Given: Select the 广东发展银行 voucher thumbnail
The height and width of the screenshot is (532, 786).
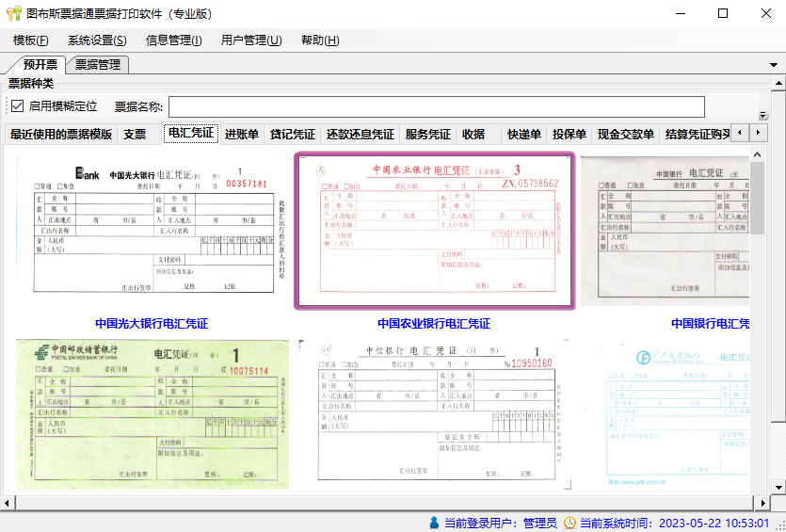Looking at the screenshot, I should [x=666, y=414].
